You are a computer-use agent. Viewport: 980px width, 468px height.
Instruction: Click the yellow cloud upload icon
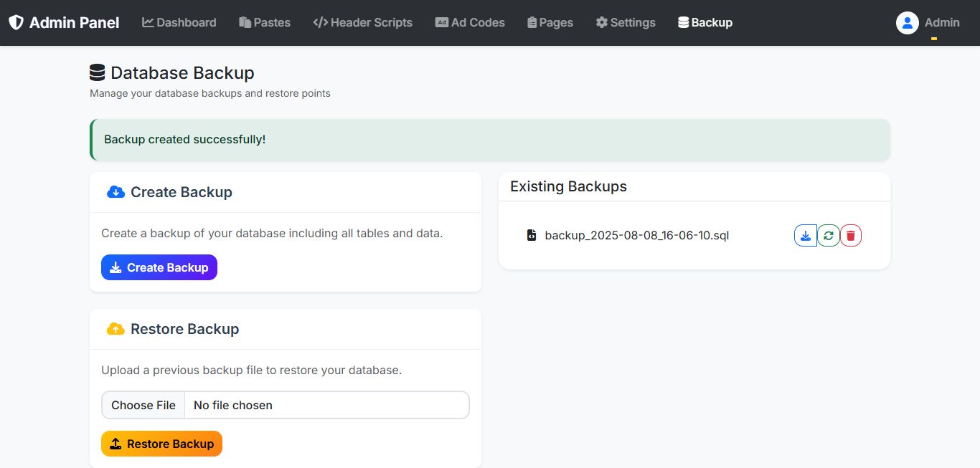pos(116,329)
